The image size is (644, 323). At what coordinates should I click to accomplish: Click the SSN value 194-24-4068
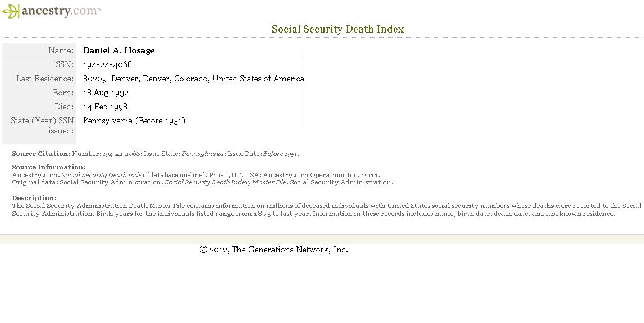tap(107, 64)
